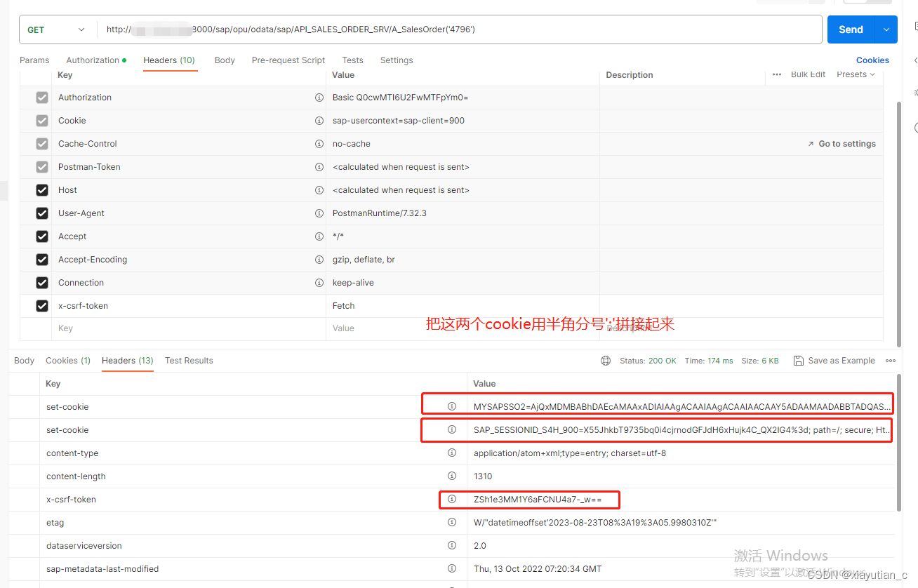Toggle the Postman-Token header checkbox
This screenshot has height=588, width=918.
tap(42, 167)
